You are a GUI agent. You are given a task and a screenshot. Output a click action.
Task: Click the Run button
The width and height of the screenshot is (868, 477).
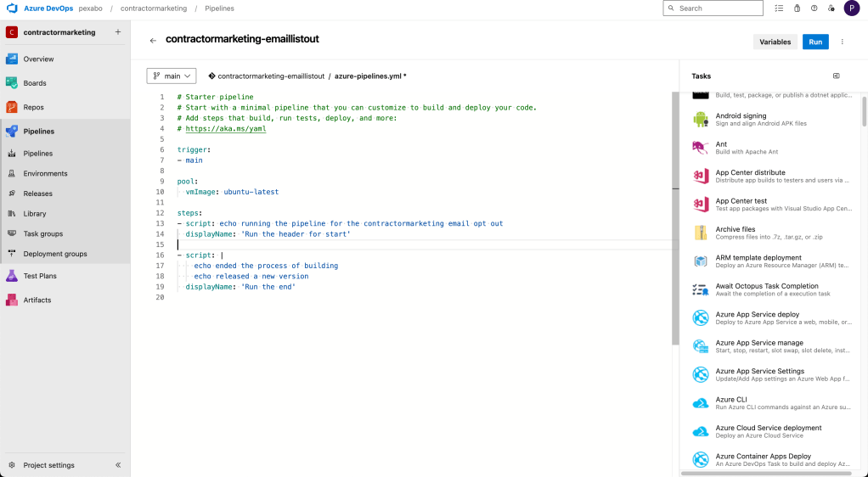[x=815, y=42]
